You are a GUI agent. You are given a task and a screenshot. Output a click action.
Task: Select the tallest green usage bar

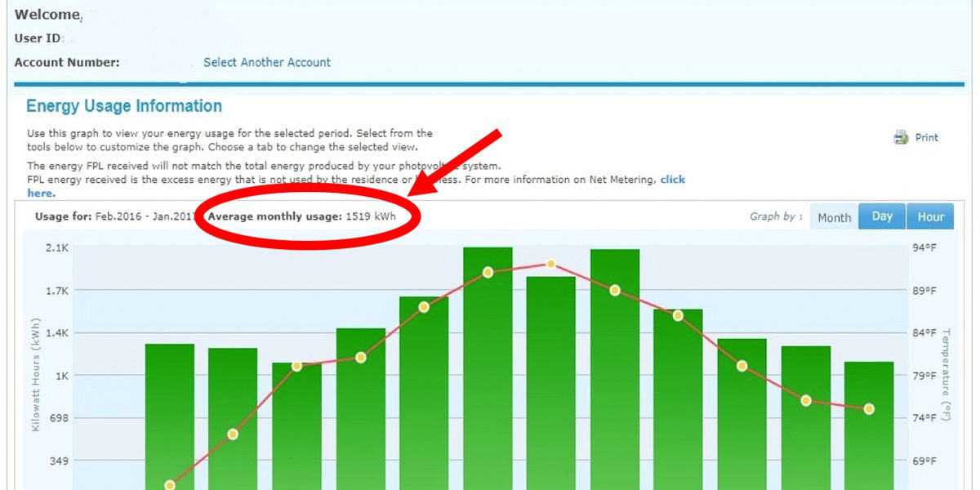[488, 367]
